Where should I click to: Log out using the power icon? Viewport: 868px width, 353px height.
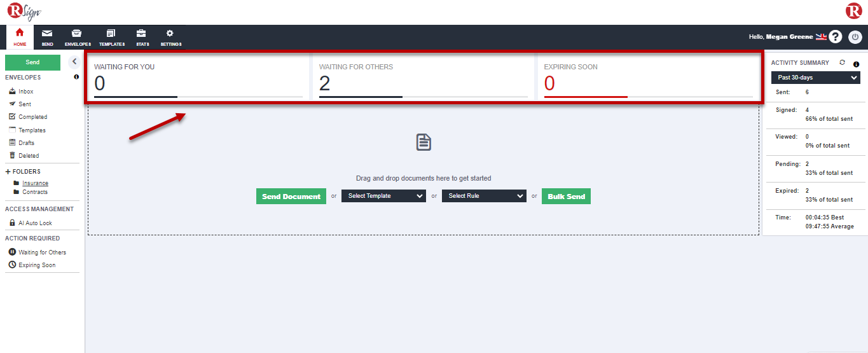pyautogui.click(x=855, y=37)
